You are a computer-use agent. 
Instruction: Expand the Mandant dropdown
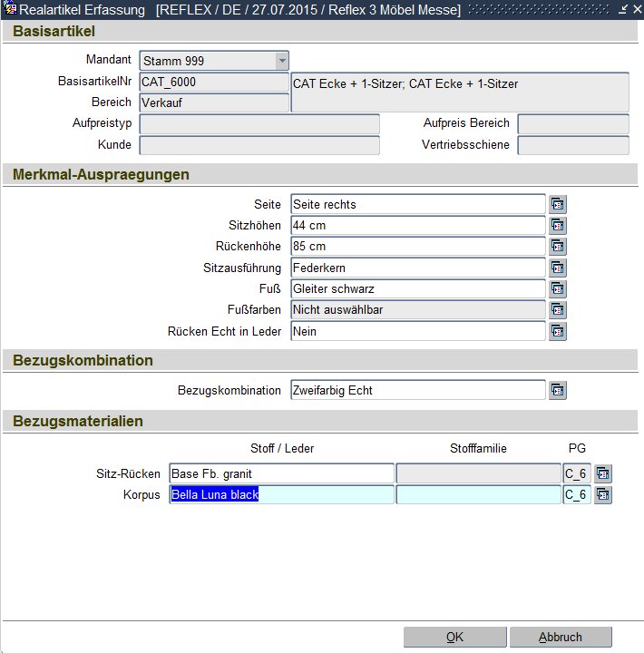pyautogui.click(x=282, y=61)
